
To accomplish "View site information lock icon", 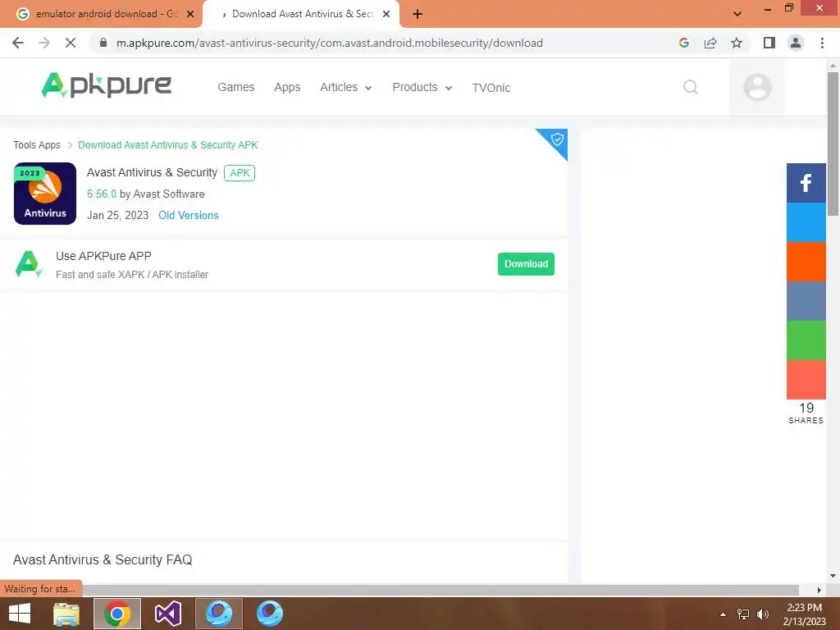I will tap(103, 43).
